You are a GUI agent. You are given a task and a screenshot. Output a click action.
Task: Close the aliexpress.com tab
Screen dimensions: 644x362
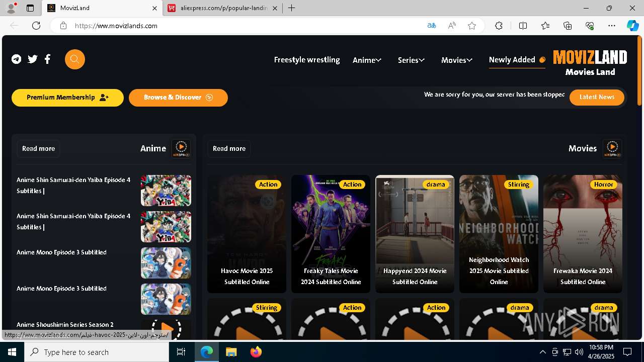pos(275,8)
